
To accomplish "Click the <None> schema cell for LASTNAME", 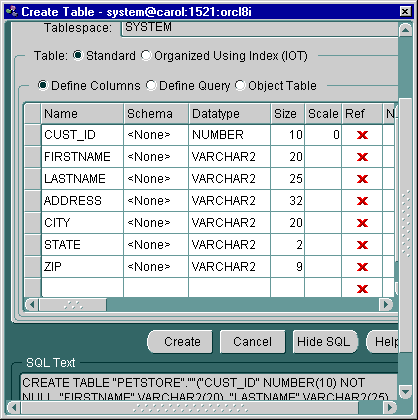I will pyautogui.click(x=156, y=179).
